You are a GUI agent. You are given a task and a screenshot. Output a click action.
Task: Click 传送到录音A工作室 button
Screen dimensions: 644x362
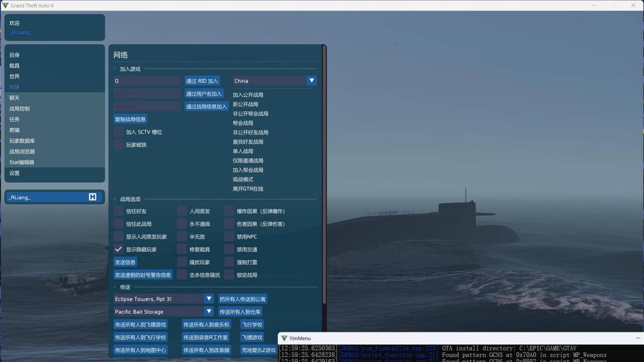205,337
